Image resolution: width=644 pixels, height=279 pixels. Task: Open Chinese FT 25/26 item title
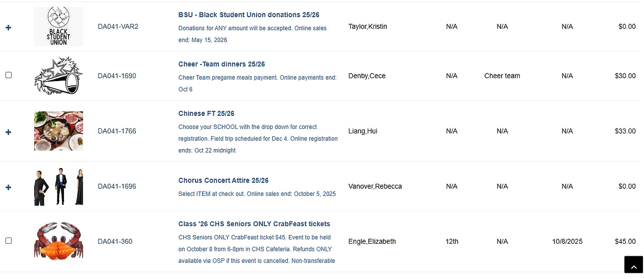tap(206, 114)
